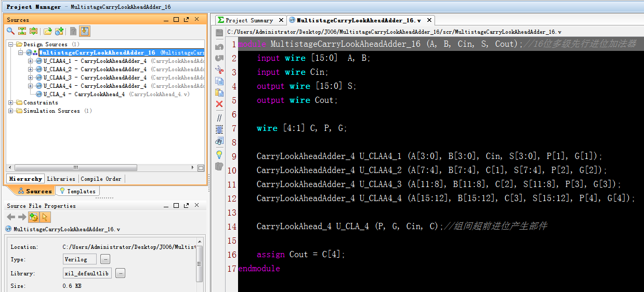The width and height of the screenshot is (644, 292).
Task: Click code line 7 'wire [4:1] C, P, G;'
Action: pyautogui.click(x=301, y=128)
